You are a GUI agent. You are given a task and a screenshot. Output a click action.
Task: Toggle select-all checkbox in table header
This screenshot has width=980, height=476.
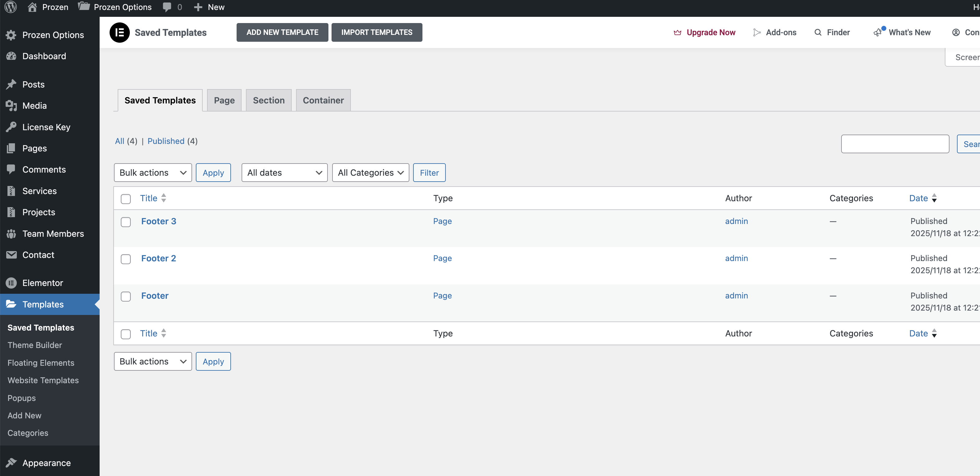pos(125,199)
